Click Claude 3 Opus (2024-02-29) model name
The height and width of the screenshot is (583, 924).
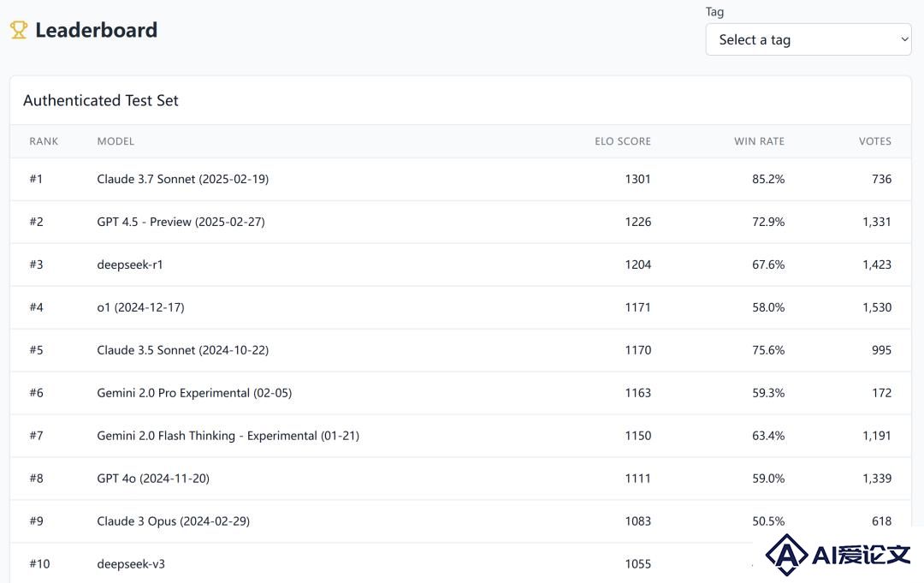coord(173,521)
